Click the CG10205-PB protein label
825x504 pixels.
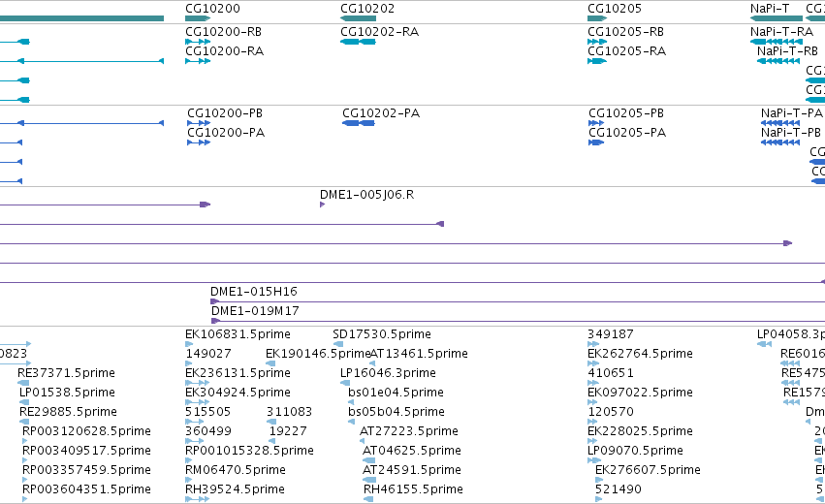(x=626, y=113)
